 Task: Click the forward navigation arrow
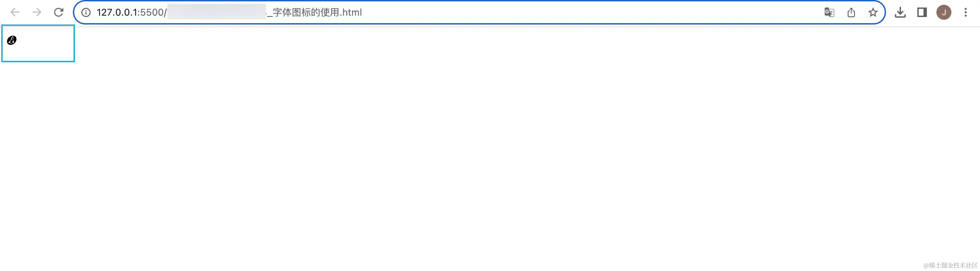click(36, 12)
